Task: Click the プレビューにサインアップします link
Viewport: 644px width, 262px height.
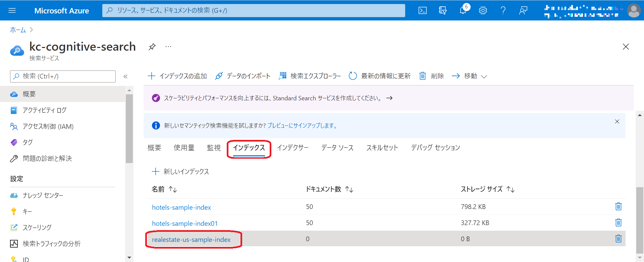Action: click(302, 125)
